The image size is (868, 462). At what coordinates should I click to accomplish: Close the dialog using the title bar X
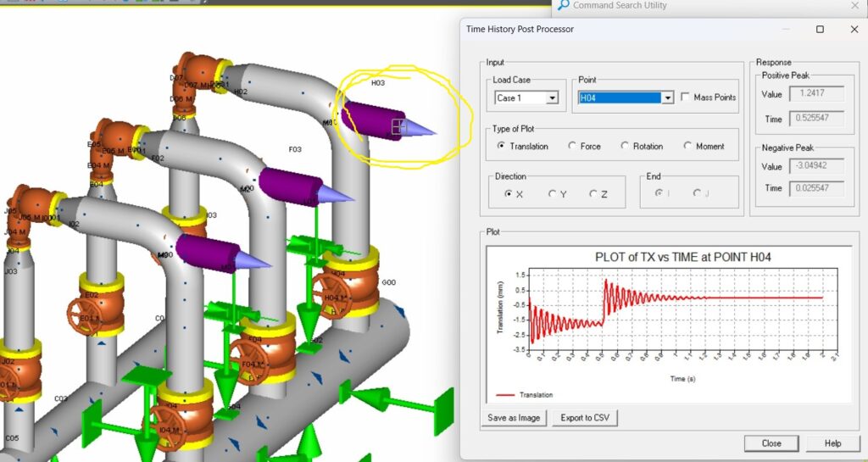tap(854, 29)
